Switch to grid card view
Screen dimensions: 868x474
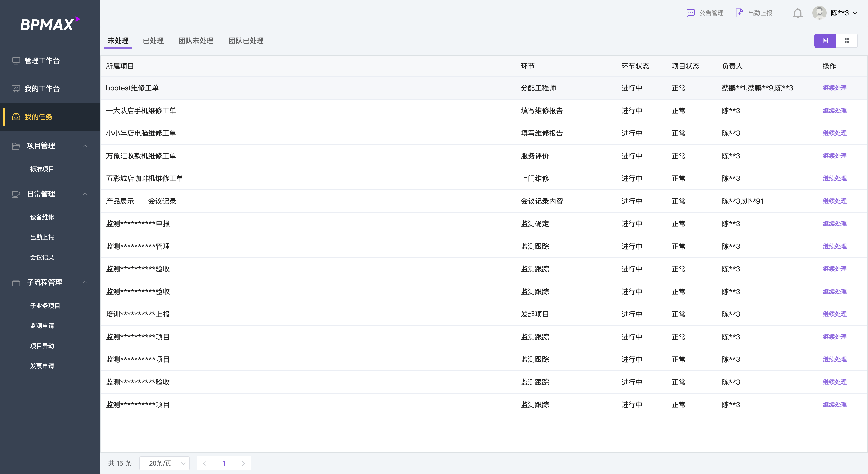(x=847, y=40)
